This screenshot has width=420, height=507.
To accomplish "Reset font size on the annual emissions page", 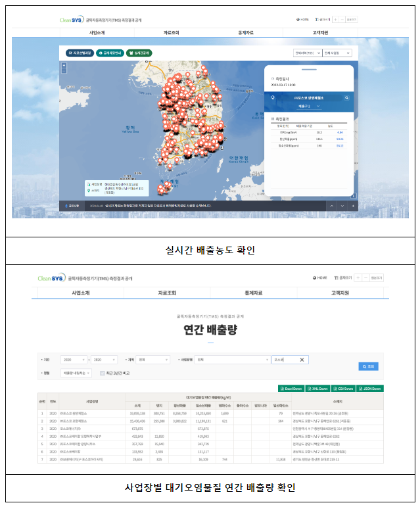I will coord(377,278).
